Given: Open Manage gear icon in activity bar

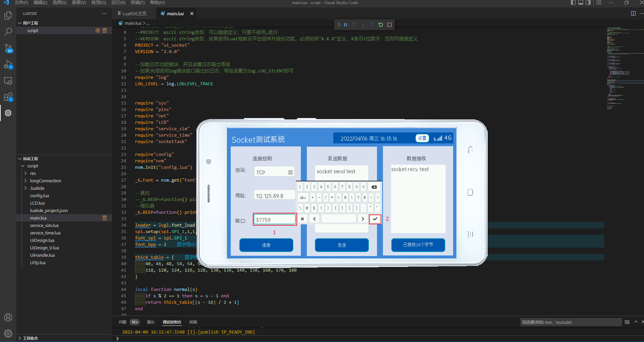Looking at the screenshot, I should [x=8, y=334].
